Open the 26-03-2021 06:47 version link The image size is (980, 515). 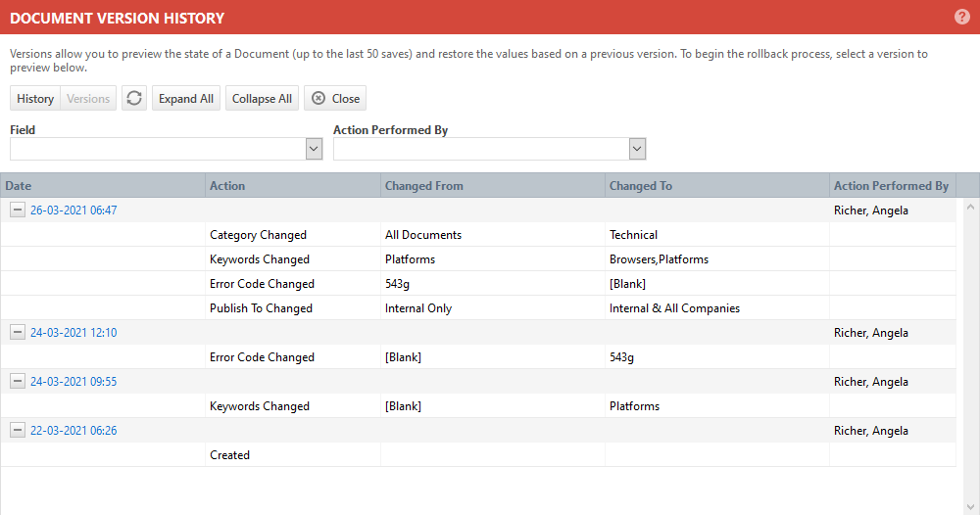73,210
